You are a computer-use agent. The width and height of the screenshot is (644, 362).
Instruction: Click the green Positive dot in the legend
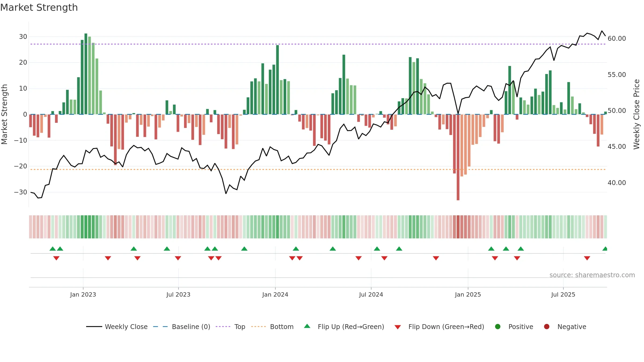(498, 327)
